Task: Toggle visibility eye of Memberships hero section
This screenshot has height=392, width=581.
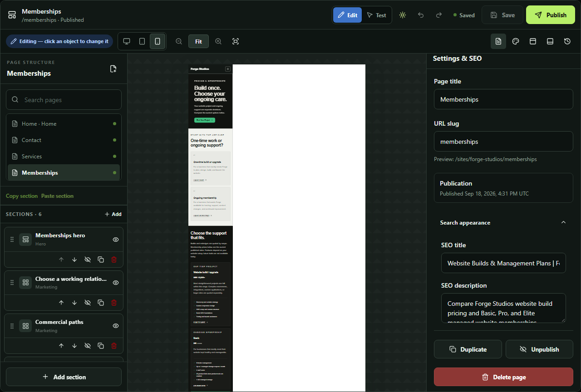Action: [x=116, y=240]
